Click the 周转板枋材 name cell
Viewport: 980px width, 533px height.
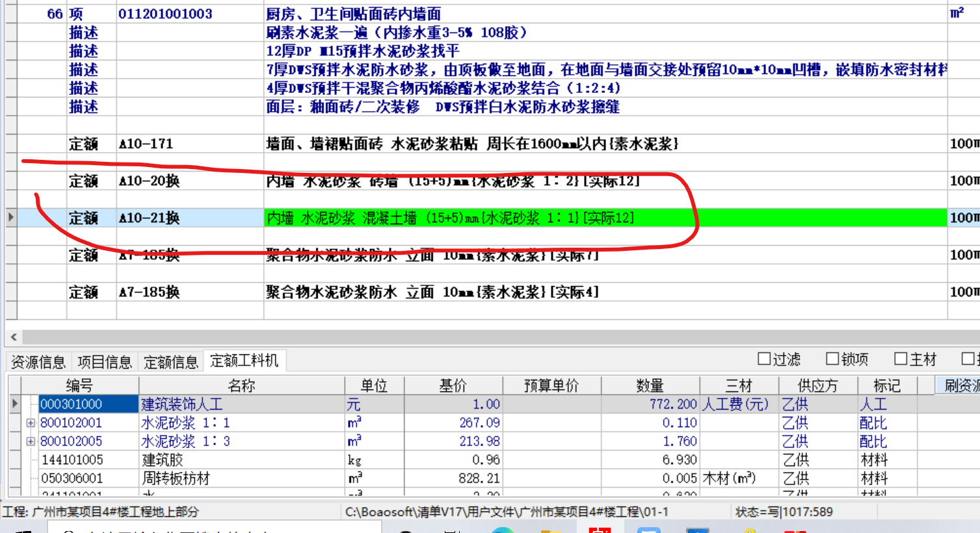click(x=241, y=478)
